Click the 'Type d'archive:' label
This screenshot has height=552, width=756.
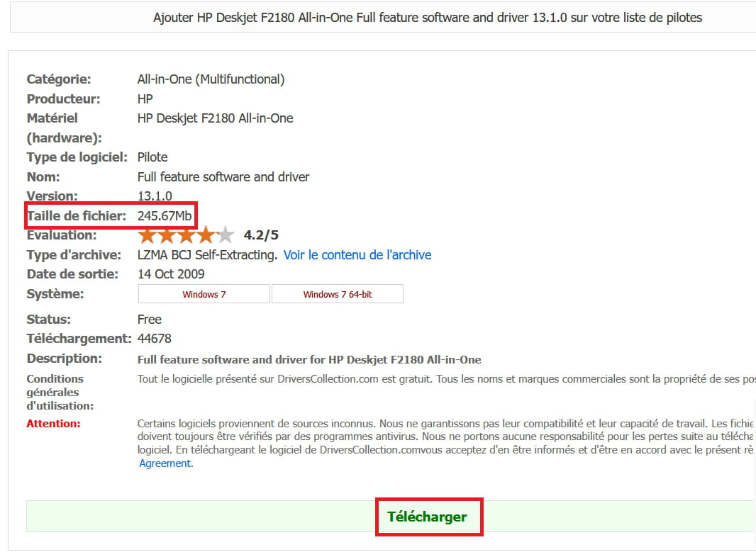point(74,255)
